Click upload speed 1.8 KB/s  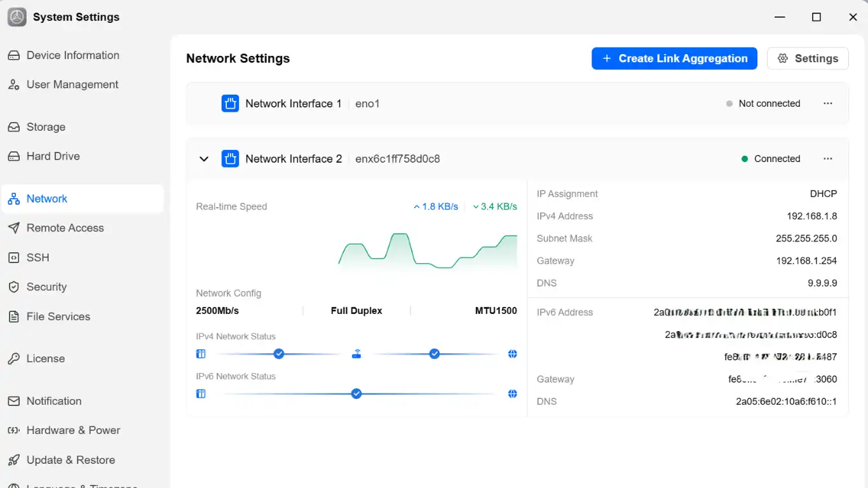coord(436,207)
